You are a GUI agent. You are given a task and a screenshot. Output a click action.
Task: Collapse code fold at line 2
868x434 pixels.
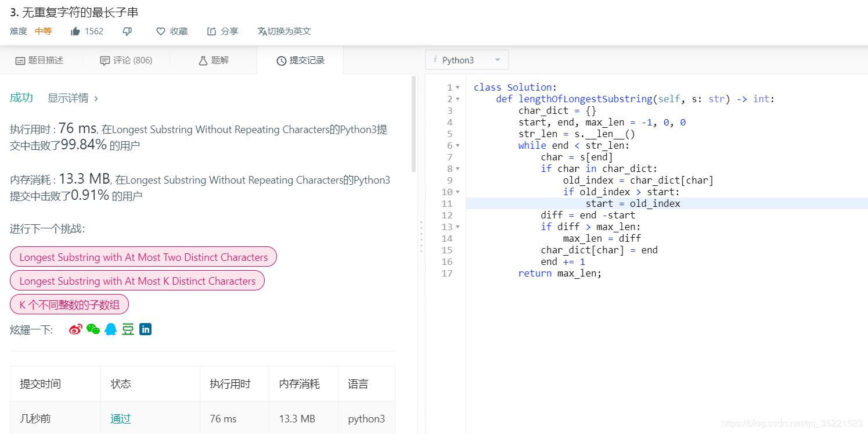pos(458,99)
